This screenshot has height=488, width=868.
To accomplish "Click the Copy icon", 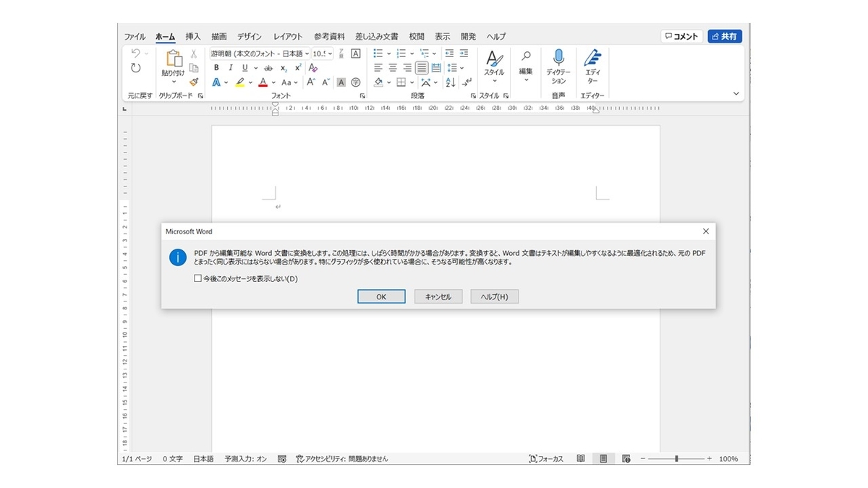I will click(194, 68).
